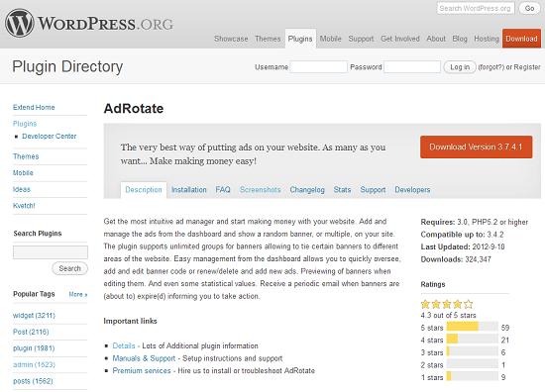Viewport: 545px width, 392px height.
Task: Expand More popular tags link
Action: click(x=78, y=294)
